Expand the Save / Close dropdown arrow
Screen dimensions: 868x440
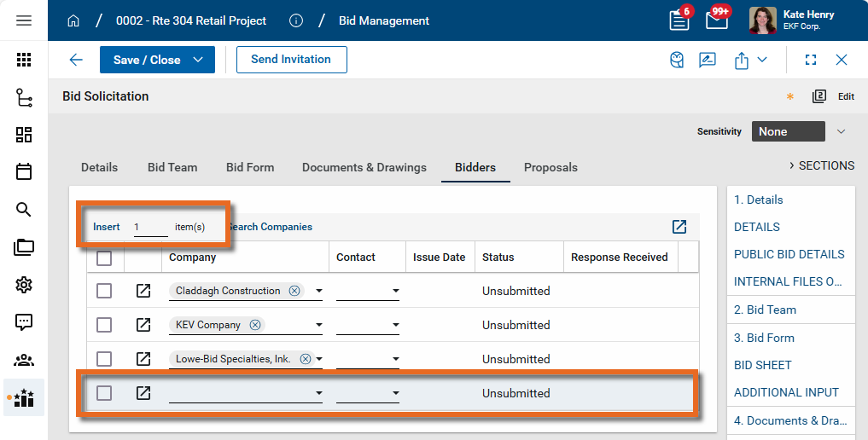click(198, 60)
